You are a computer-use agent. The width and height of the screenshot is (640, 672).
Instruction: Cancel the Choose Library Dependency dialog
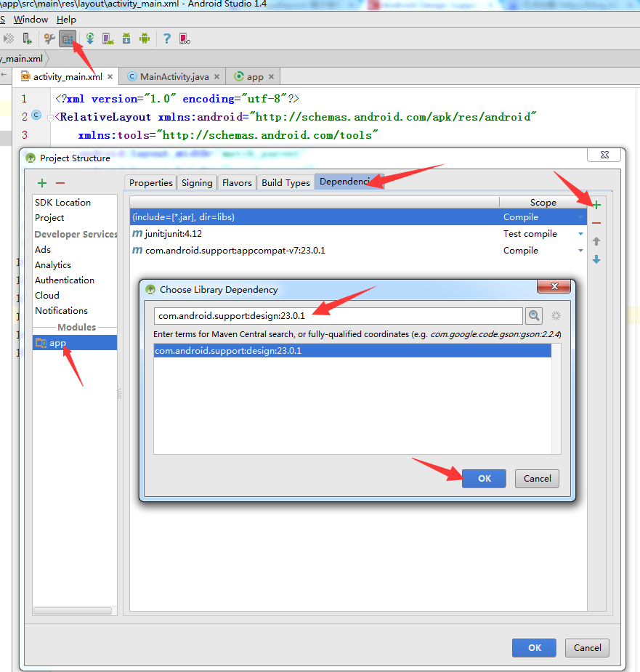click(537, 478)
